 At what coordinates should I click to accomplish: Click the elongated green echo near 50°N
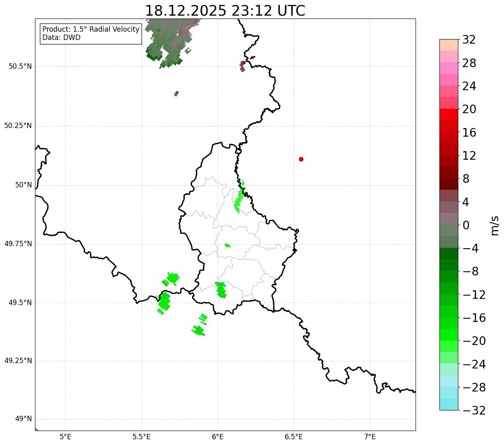point(240,197)
